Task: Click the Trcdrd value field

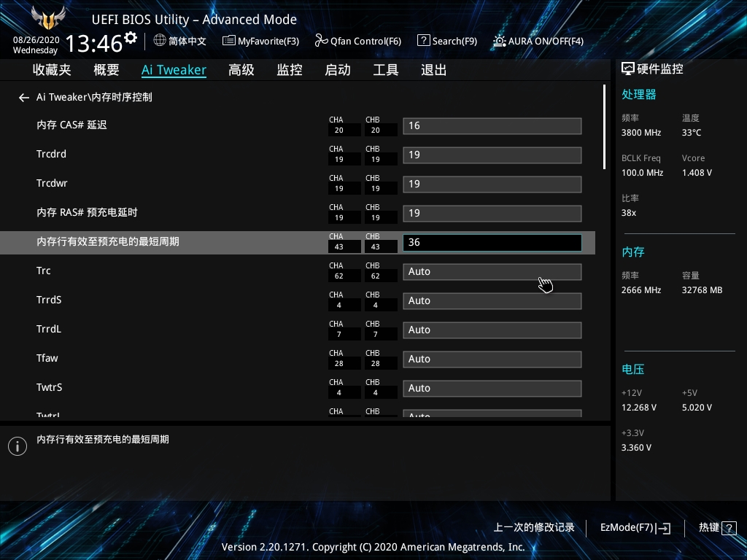Action: [x=492, y=155]
